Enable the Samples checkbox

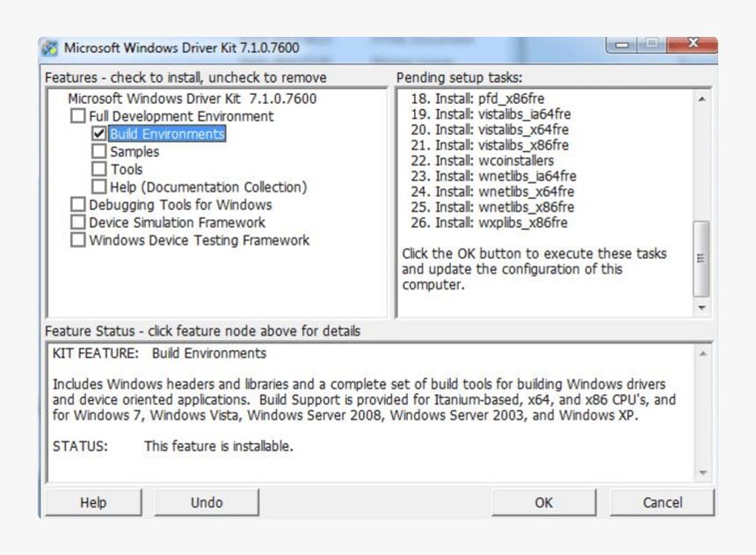pos(98,151)
